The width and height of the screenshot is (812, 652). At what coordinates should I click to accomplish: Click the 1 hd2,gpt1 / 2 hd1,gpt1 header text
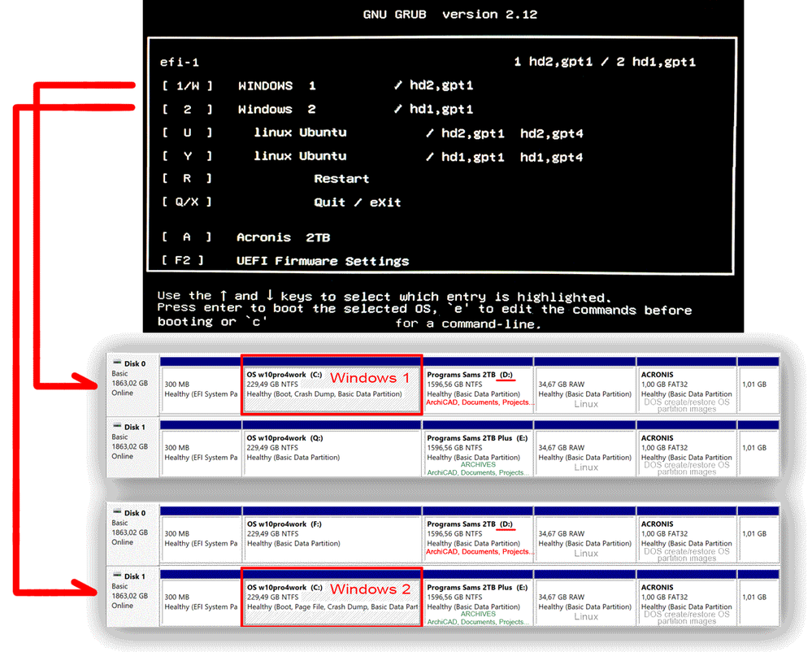pos(605,62)
